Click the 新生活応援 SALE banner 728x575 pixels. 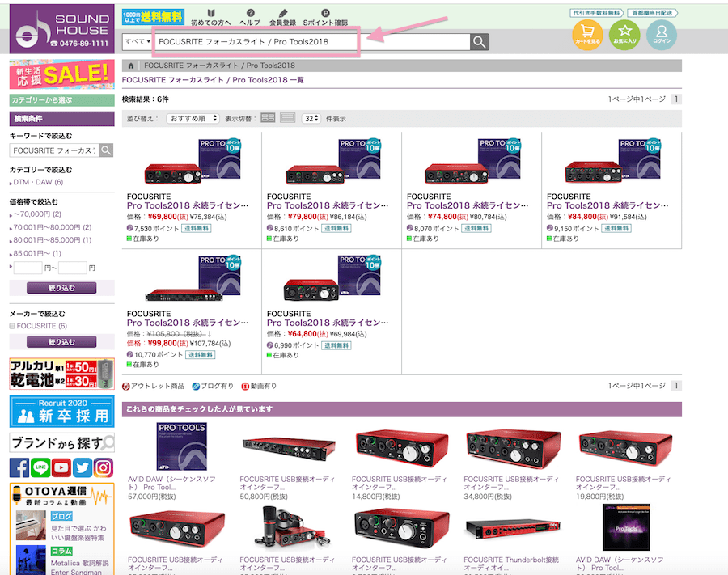point(61,74)
